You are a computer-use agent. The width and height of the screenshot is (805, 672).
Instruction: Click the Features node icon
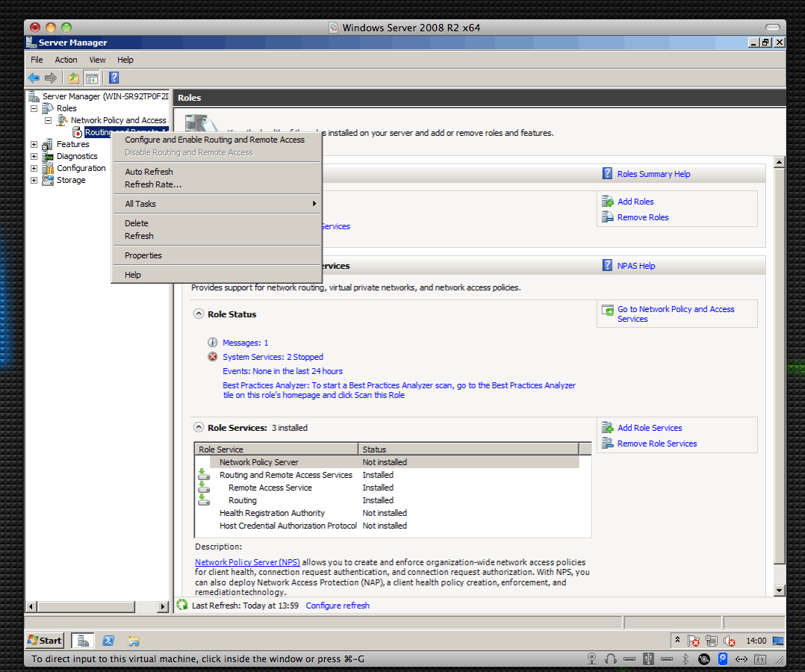pyautogui.click(x=48, y=144)
